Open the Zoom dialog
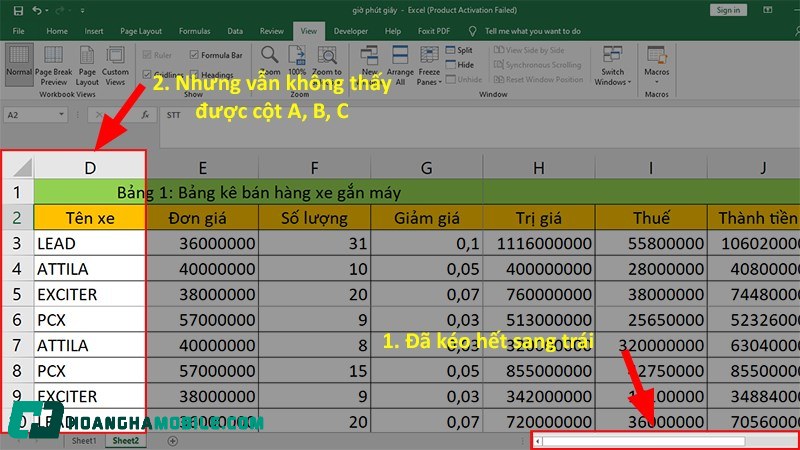The width and height of the screenshot is (800, 450). (269, 61)
